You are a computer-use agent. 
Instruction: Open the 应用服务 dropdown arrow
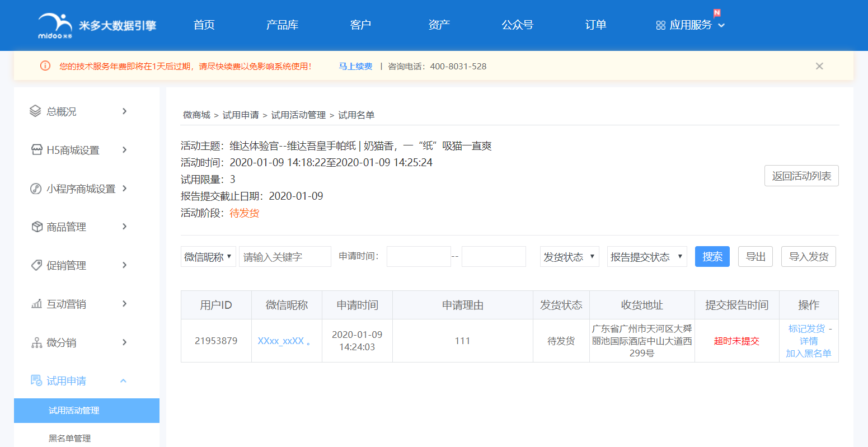tap(721, 25)
